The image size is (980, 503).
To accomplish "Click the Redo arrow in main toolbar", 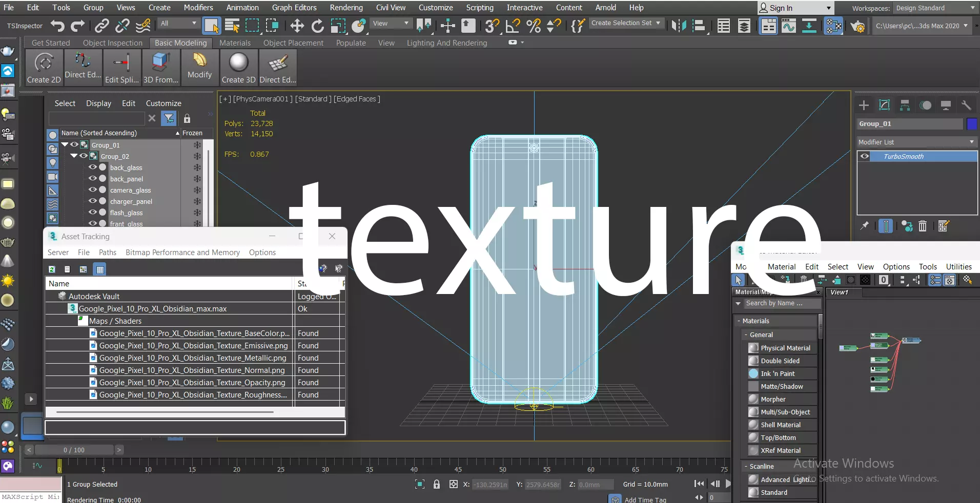I will pos(77,26).
